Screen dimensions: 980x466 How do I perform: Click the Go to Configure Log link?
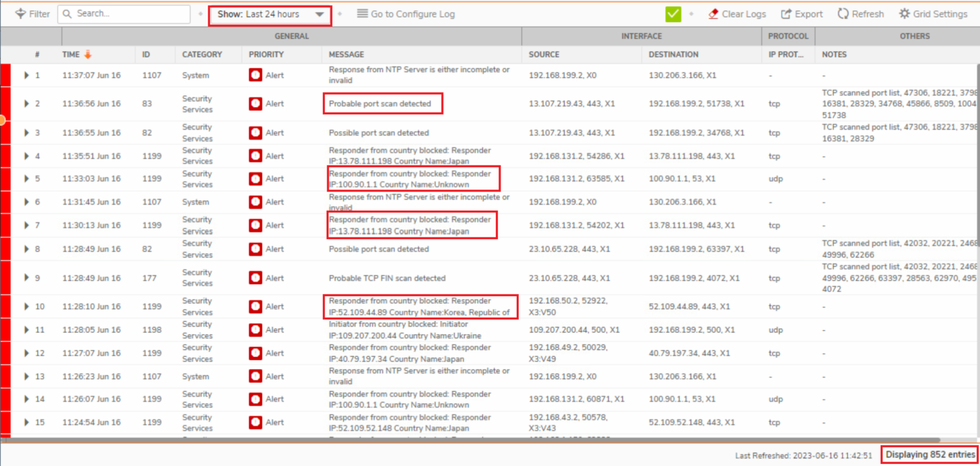(412, 14)
